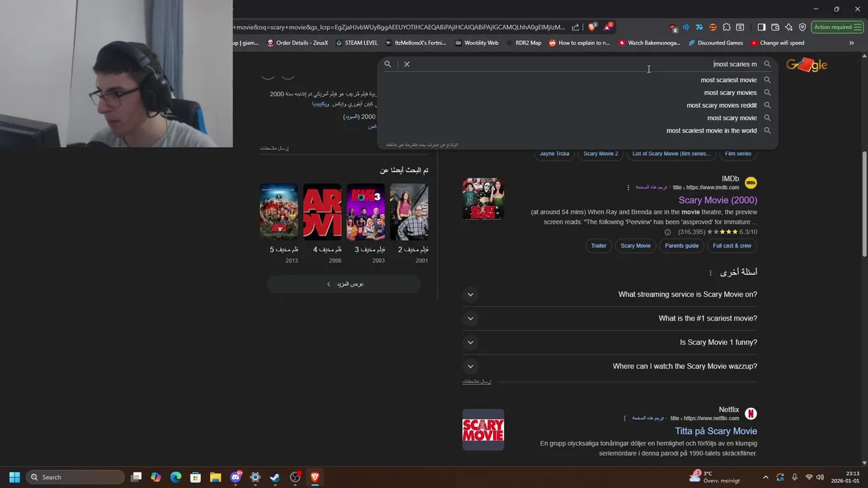The height and width of the screenshot is (488, 868).
Task: Click the orange round extension icon
Action: [713, 27]
